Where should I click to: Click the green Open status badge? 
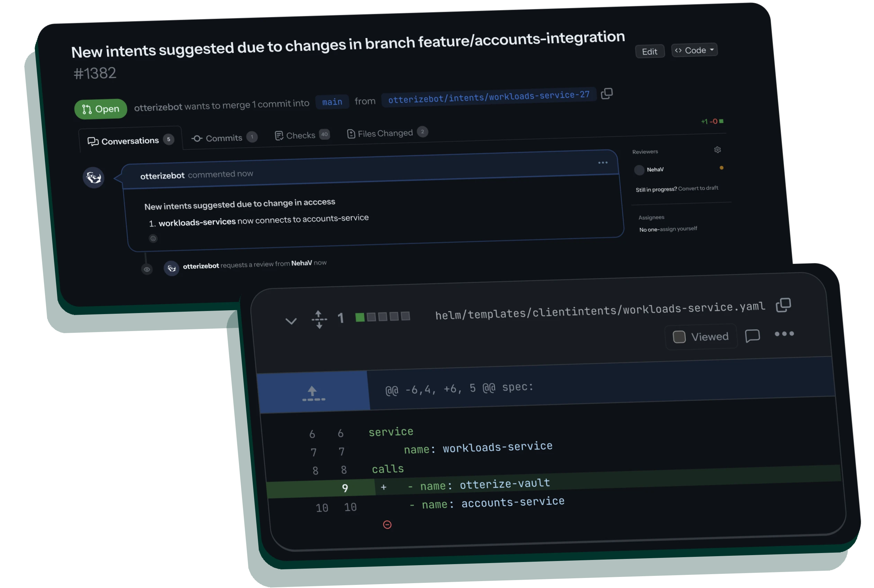100,109
